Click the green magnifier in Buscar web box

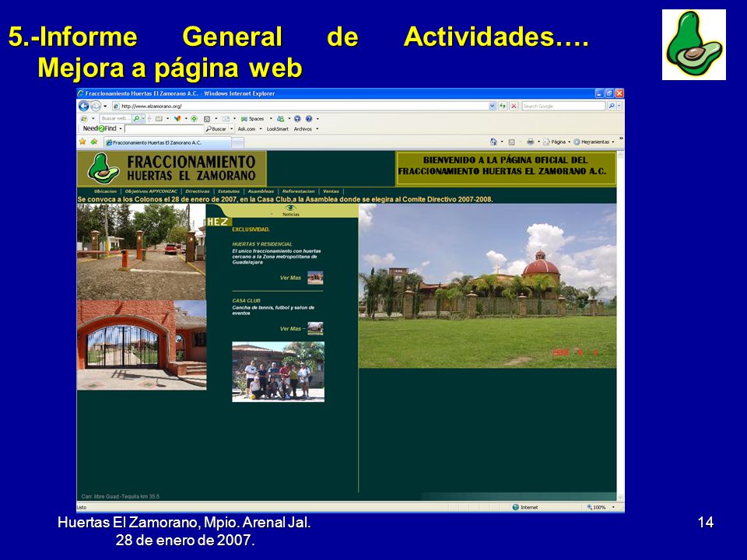(x=136, y=118)
